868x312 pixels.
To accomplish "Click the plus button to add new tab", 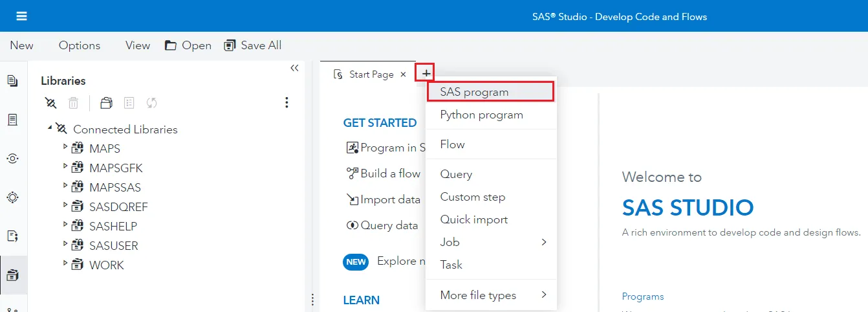I will click(x=426, y=74).
